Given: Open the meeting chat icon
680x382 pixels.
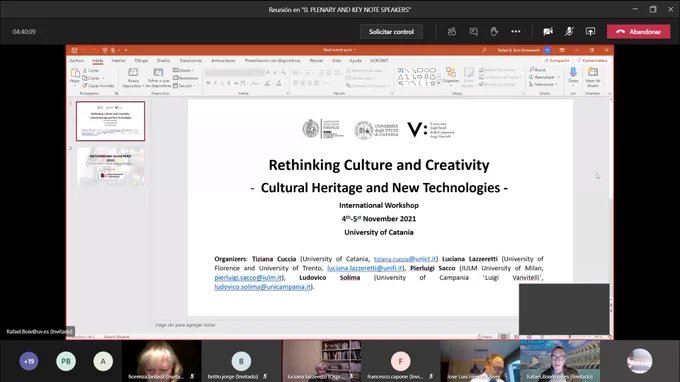Looking at the screenshot, I should [473, 32].
